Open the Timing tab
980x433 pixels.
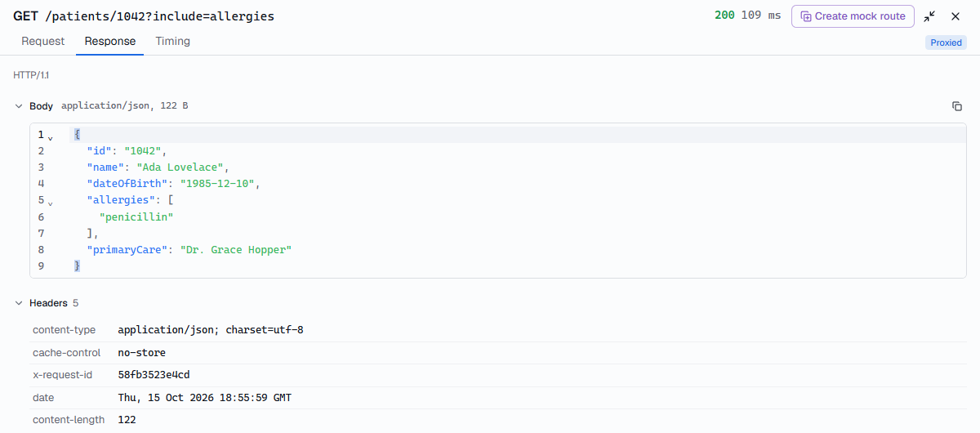[x=173, y=41]
